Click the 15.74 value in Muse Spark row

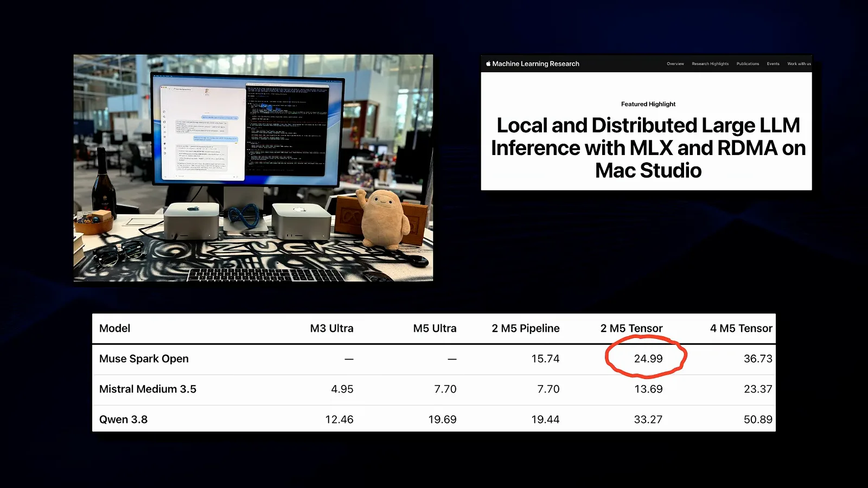click(x=545, y=359)
